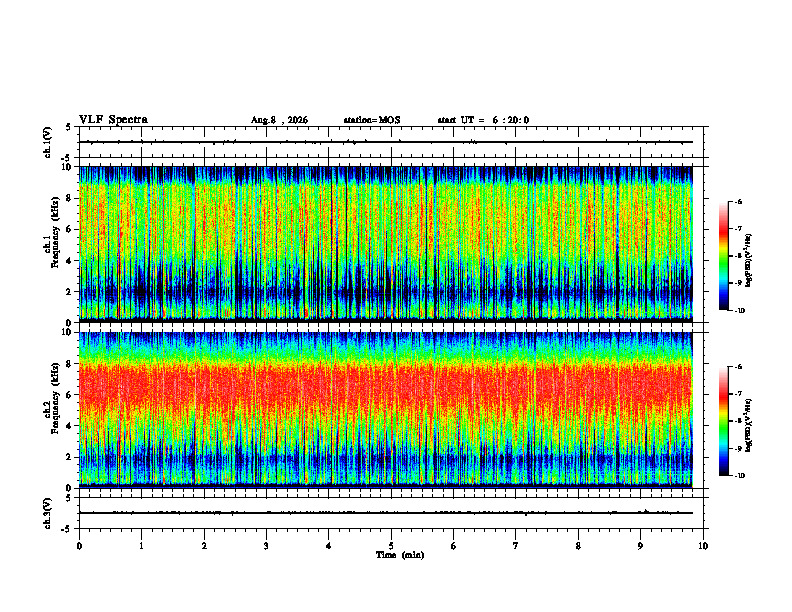Click the "4" kHz tick on ch.1 frequency axis
The image size is (792, 612).
70,261
